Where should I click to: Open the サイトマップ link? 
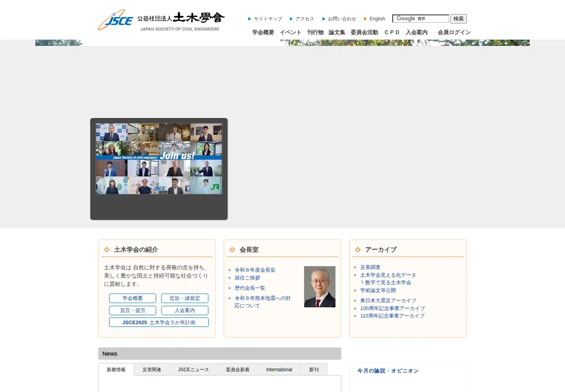coord(268,19)
